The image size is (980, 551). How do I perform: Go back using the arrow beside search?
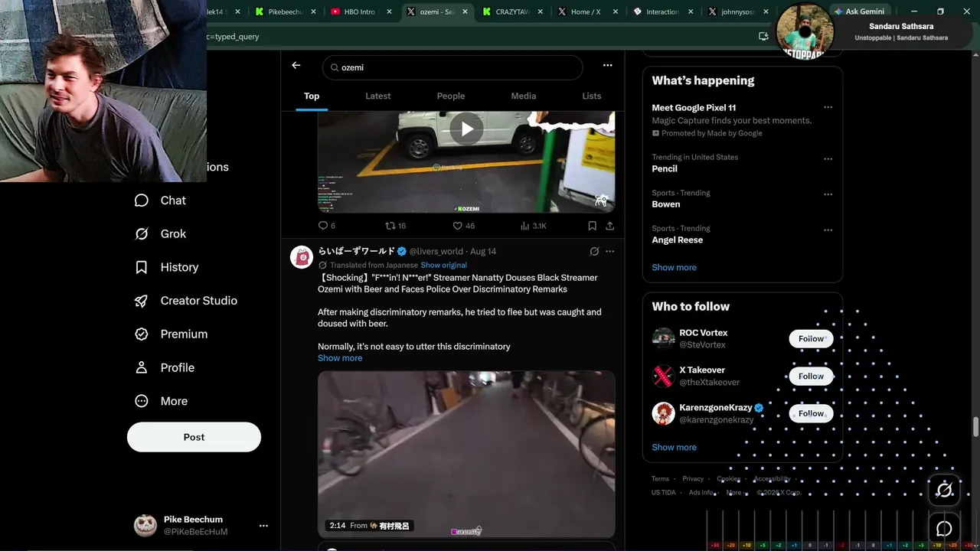296,66
